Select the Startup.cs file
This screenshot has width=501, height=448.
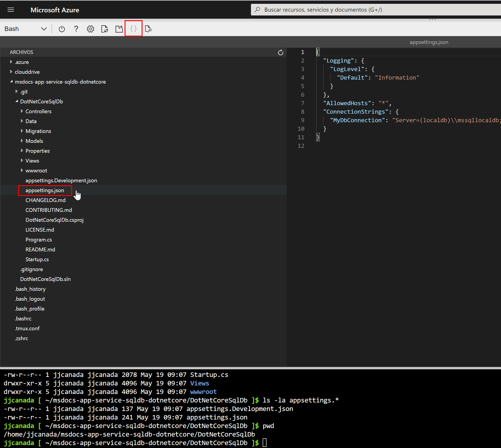pyautogui.click(x=37, y=259)
